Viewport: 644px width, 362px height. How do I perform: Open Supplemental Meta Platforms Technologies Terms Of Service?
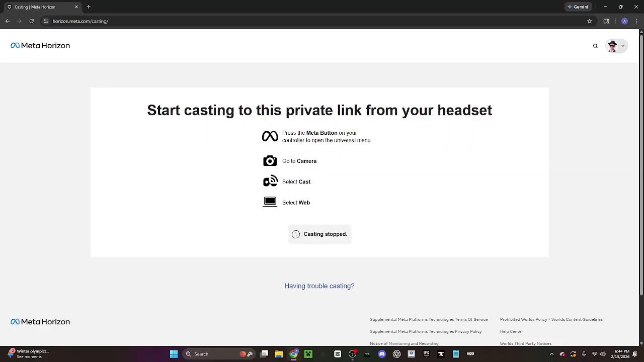(429, 319)
